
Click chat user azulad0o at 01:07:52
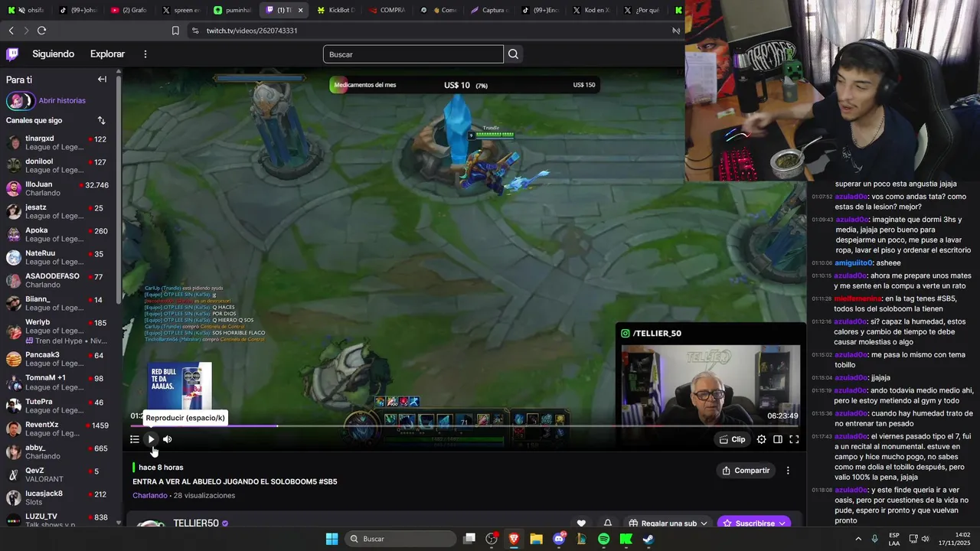[x=851, y=196]
